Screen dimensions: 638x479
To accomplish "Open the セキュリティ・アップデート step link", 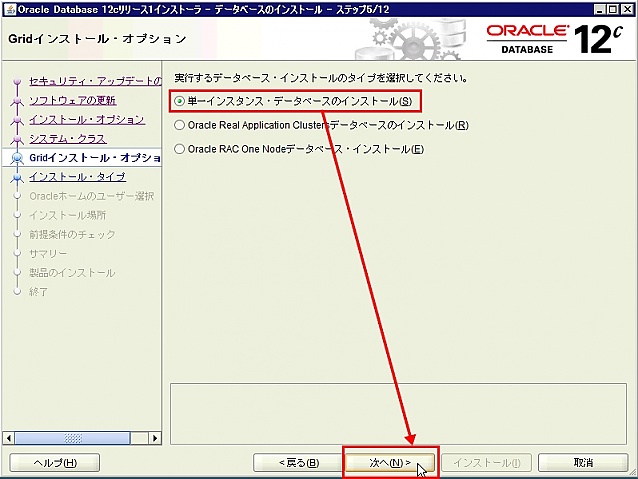I will coord(95,81).
